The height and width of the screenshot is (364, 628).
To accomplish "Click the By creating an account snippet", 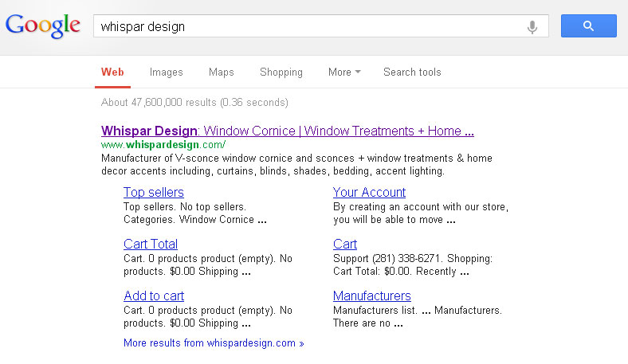I will 421,213.
